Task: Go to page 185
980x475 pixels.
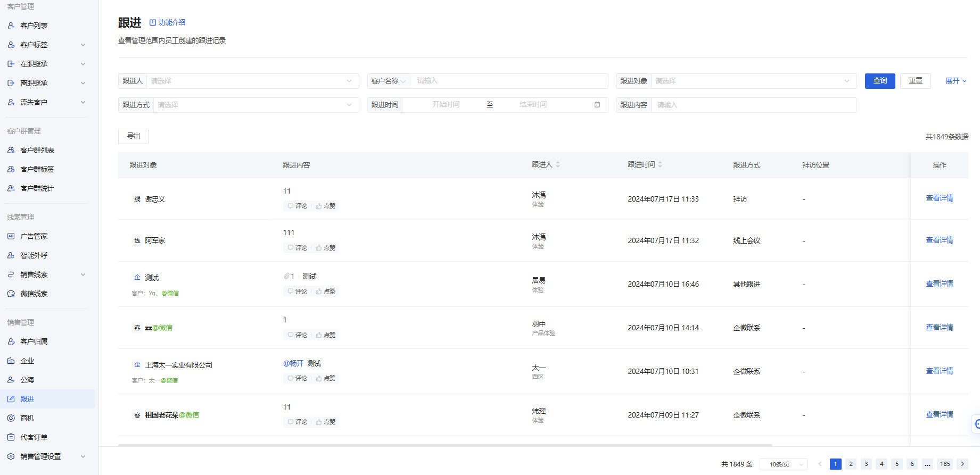Action: click(x=945, y=464)
